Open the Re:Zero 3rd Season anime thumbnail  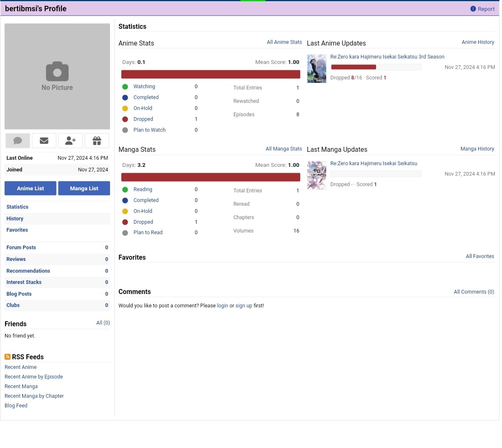317,69
